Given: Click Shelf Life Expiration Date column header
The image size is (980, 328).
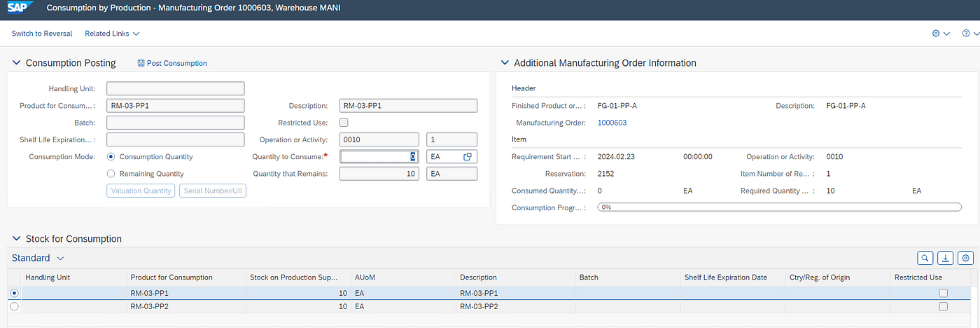Looking at the screenshot, I should (x=732, y=278).
